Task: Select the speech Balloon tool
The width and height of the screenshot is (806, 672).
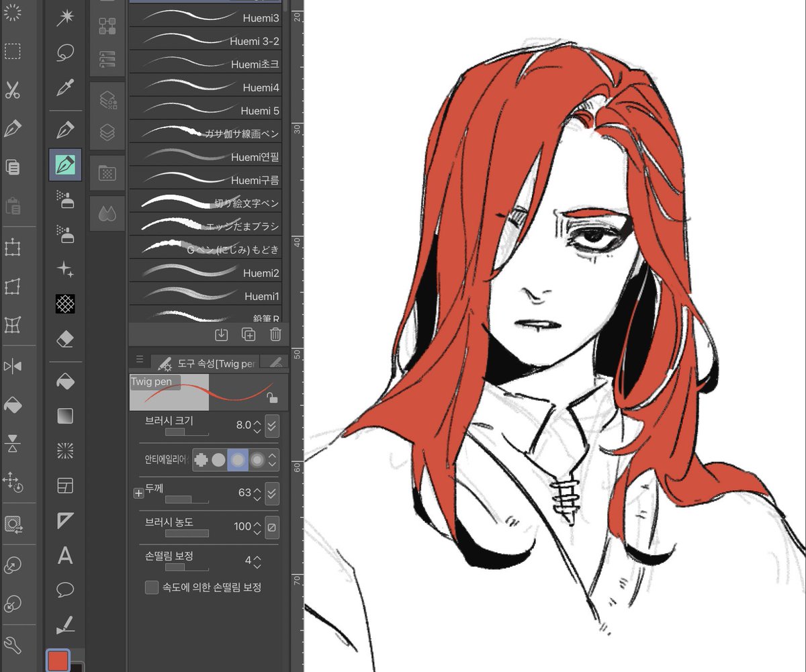Action: pyautogui.click(x=65, y=590)
